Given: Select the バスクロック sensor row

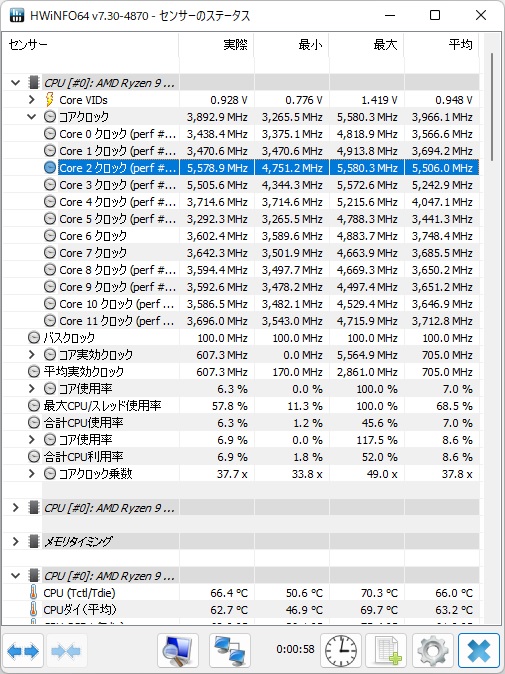Looking at the screenshot, I should pyautogui.click(x=241, y=338).
